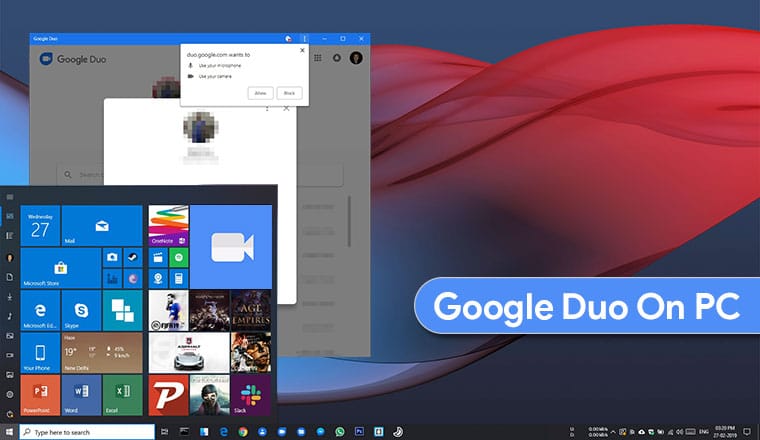Open Downloads from Start sidebar
This screenshot has width=760, height=440.
point(10,297)
